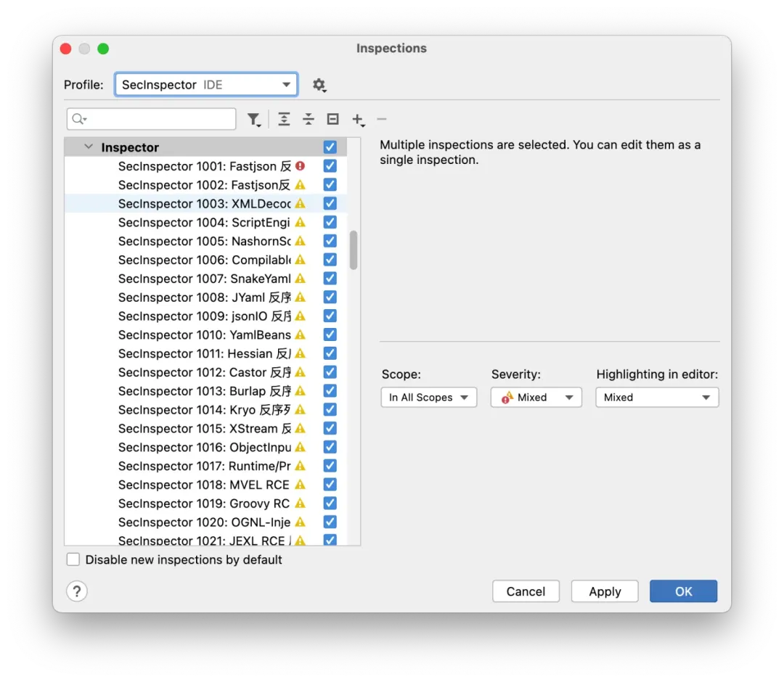Open the Highlighting in editor dropdown

point(657,397)
